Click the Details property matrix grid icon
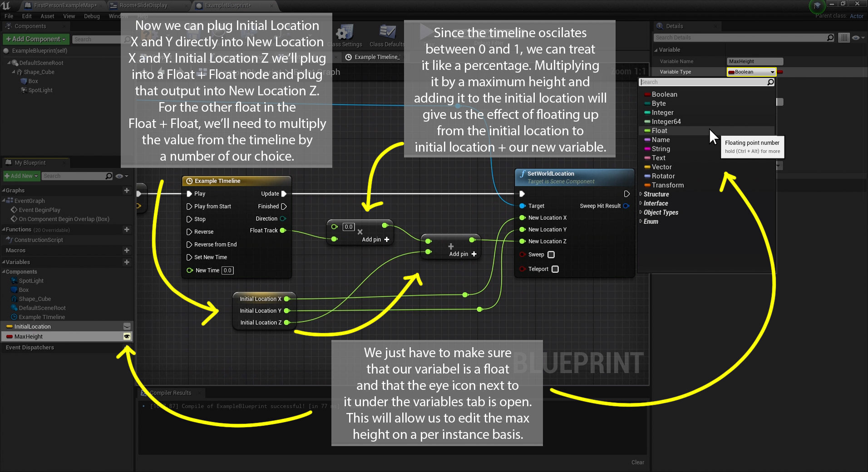This screenshot has height=472, width=868. 844,38
